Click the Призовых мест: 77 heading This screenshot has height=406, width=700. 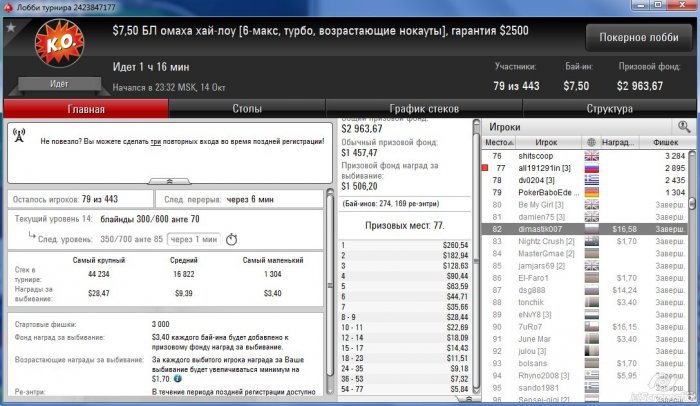tap(404, 226)
